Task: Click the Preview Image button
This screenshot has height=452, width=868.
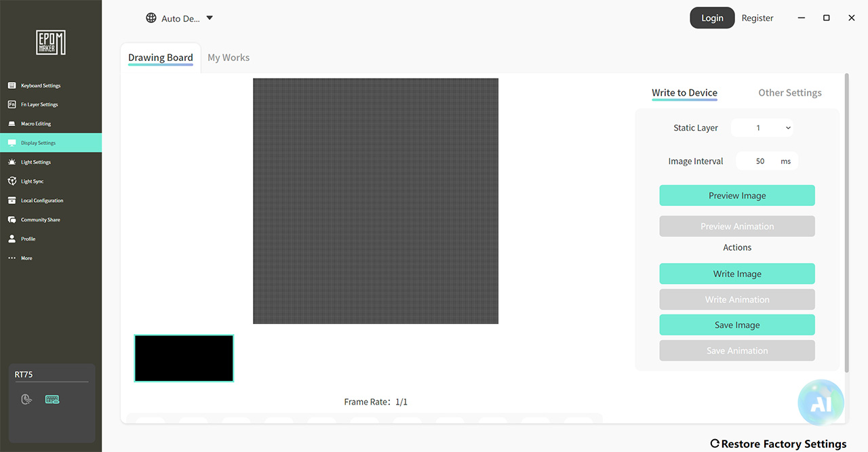Action: 737,196
